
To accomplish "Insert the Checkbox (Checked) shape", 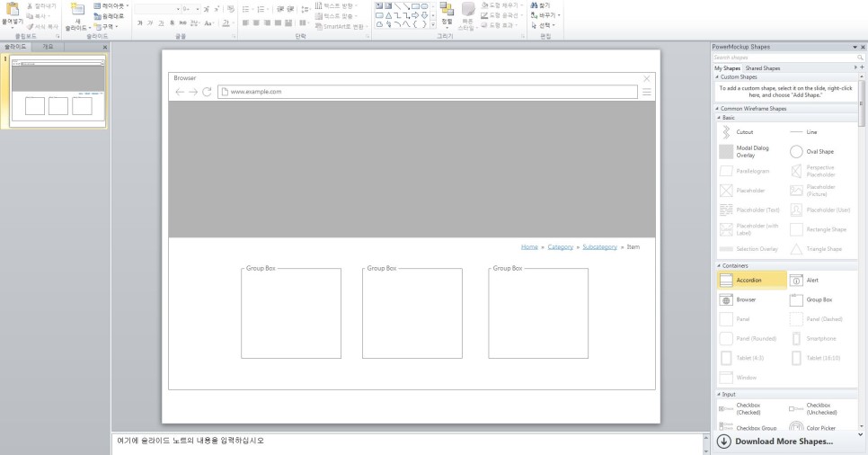I will (751, 409).
